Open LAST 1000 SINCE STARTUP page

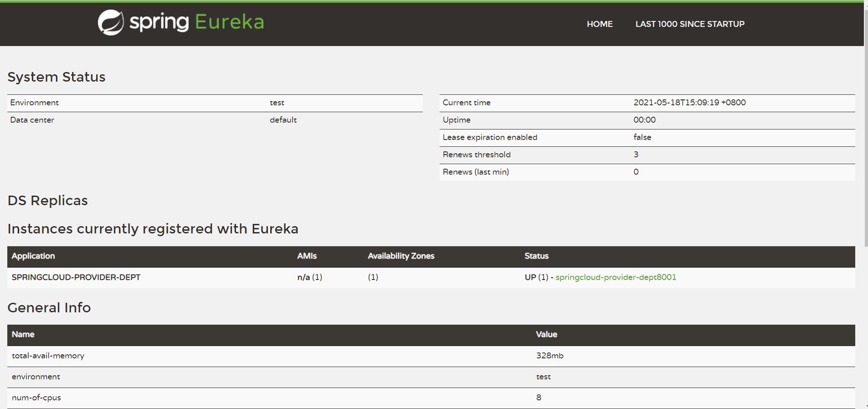[689, 24]
